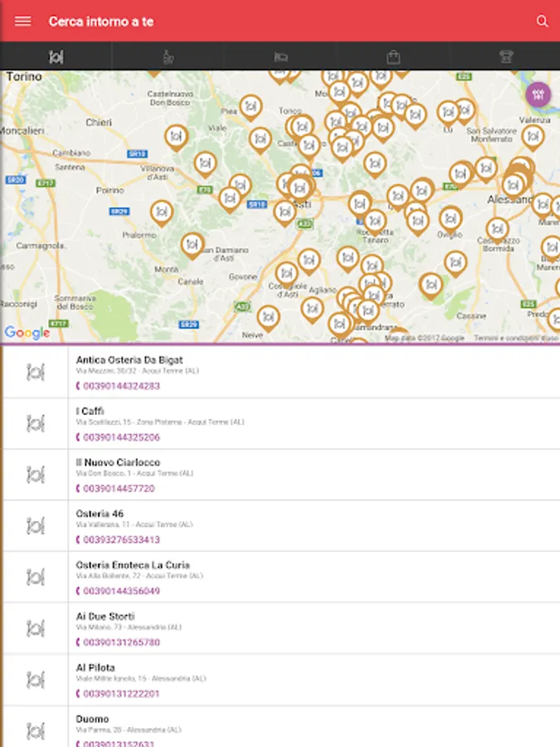Click the map pin near Costigliole d'Asti

pyautogui.click(x=287, y=274)
